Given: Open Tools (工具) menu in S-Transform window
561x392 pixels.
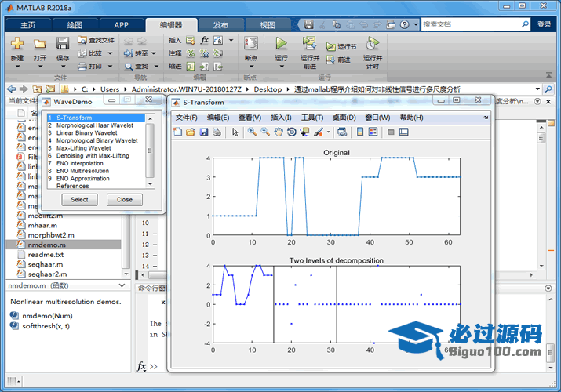Looking at the screenshot, I should [x=312, y=118].
